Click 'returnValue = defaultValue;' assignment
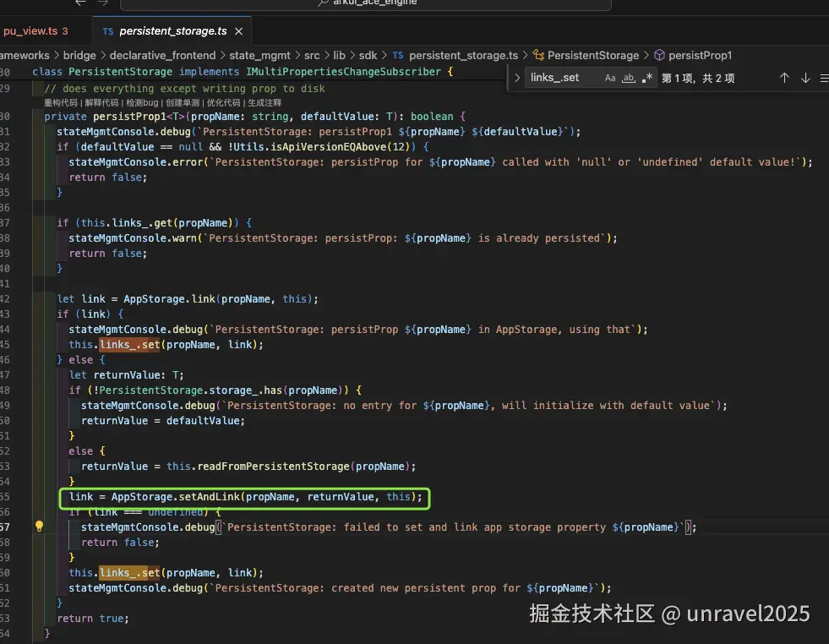Image resolution: width=829 pixels, height=644 pixels. [x=163, y=420]
